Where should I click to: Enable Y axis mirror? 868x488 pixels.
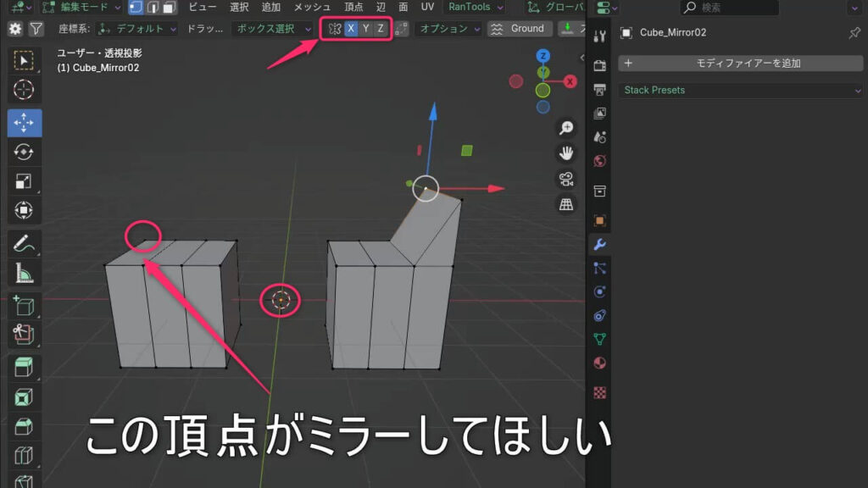[x=366, y=29]
